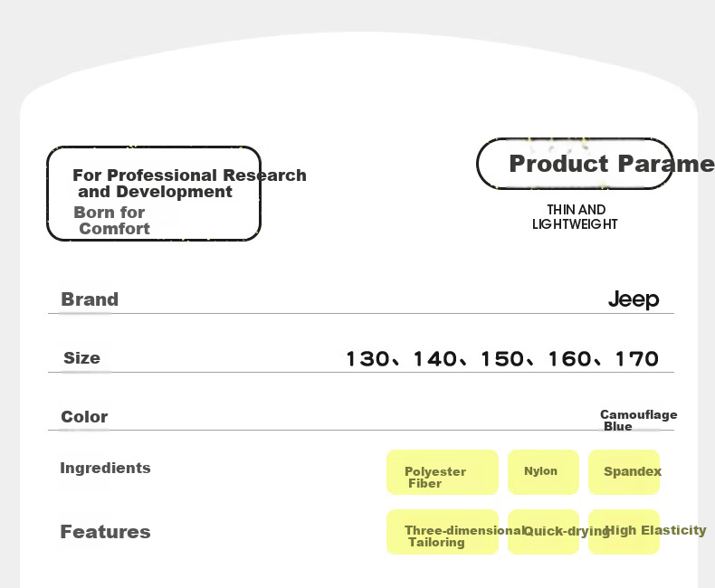Select the 'High Elasticity' feature tag
Image resolution: width=715 pixels, height=588 pixels.
(x=624, y=532)
